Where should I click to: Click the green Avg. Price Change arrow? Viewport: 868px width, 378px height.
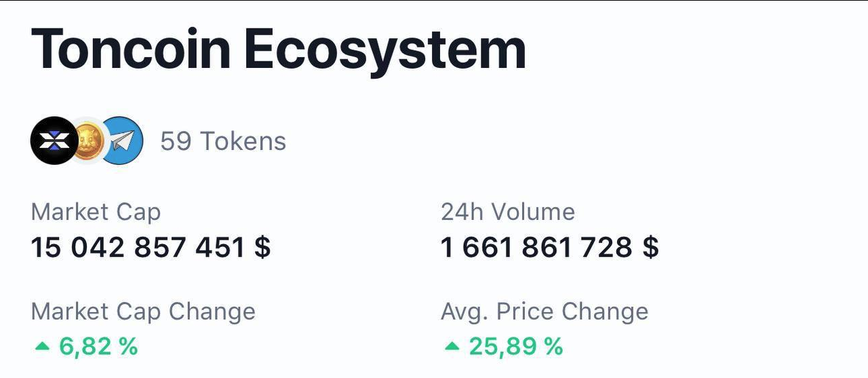coord(452,347)
